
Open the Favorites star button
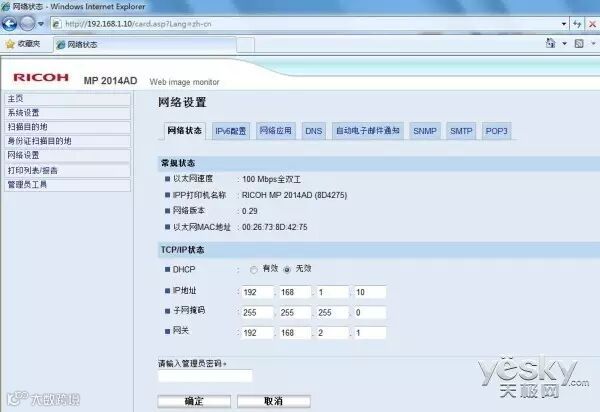(x=23, y=44)
